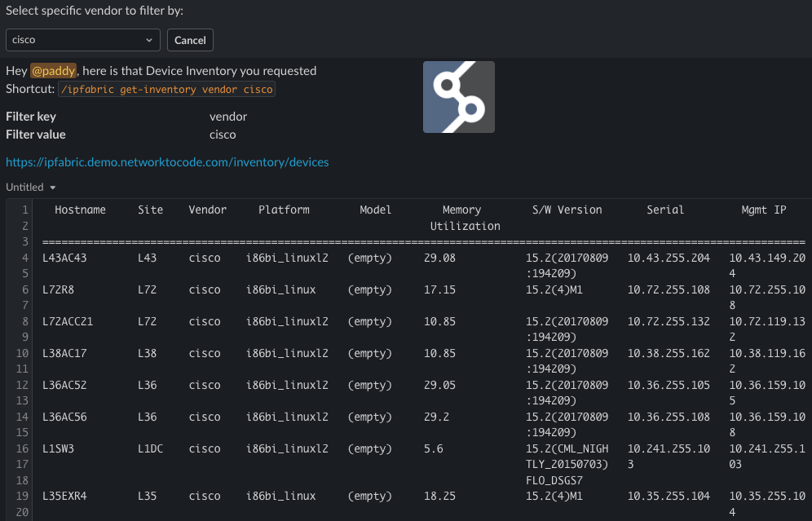Select hostname L35EXR4

click(64, 496)
